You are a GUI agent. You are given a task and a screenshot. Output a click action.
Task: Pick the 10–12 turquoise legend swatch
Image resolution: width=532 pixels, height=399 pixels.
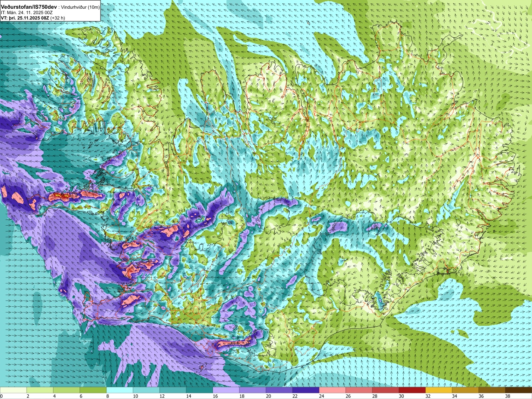146,391
